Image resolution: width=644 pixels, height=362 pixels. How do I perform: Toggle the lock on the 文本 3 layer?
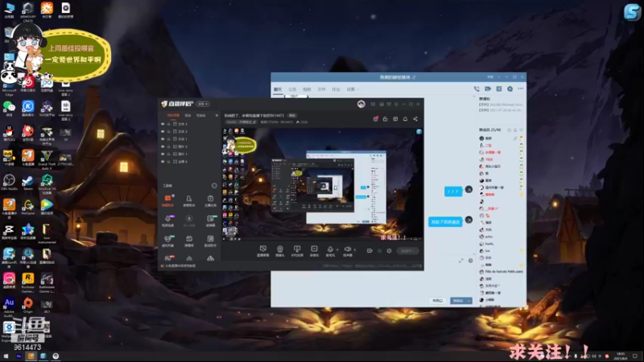[169, 124]
